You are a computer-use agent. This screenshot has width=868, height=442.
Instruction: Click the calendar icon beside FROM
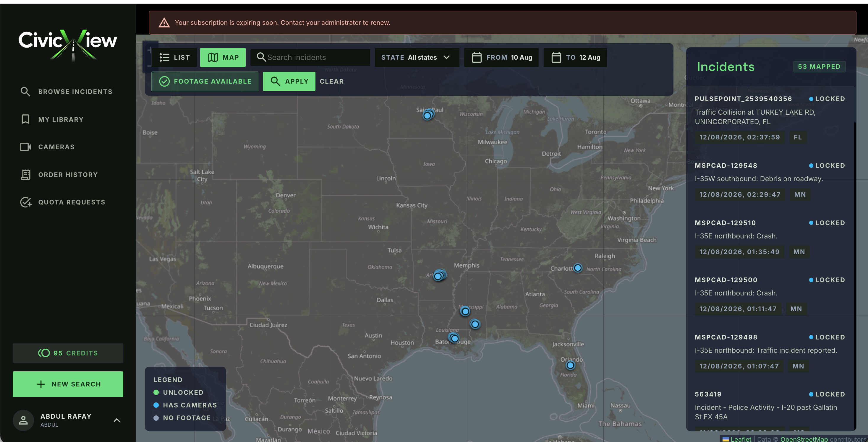click(477, 58)
